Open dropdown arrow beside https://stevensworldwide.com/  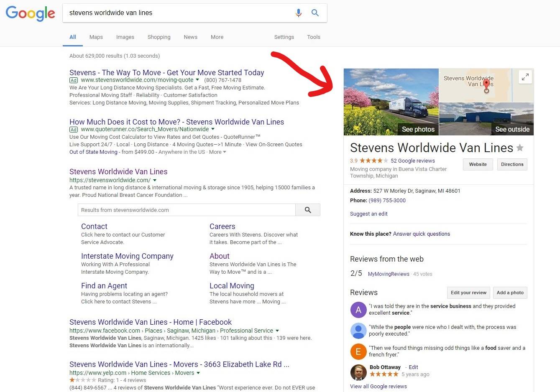pyautogui.click(x=155, y=180)
